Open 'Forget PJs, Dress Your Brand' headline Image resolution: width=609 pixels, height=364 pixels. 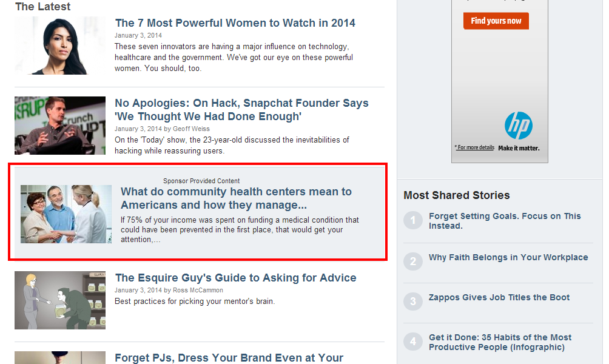point(229,357)
